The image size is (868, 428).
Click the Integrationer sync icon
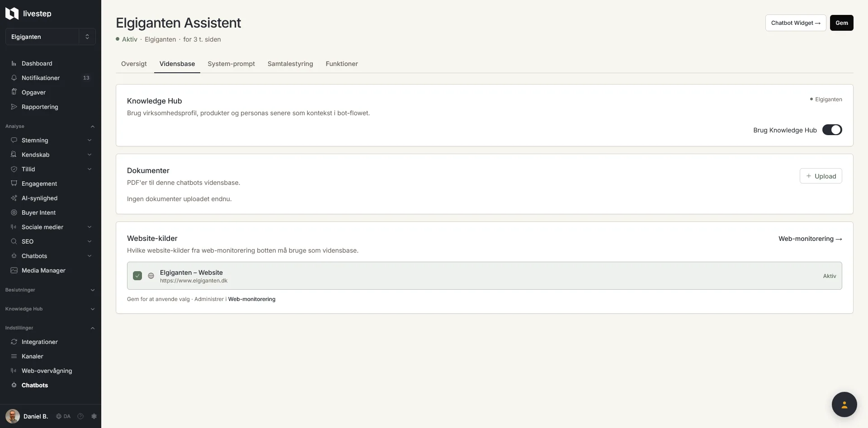pos(14,342)
